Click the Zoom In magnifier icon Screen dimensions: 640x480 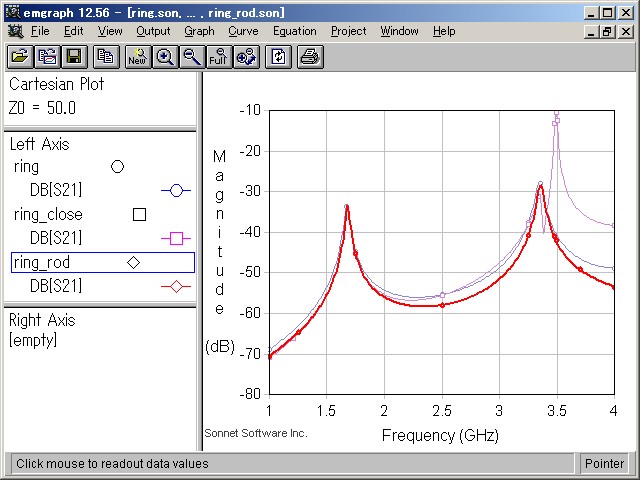(165, 57)
